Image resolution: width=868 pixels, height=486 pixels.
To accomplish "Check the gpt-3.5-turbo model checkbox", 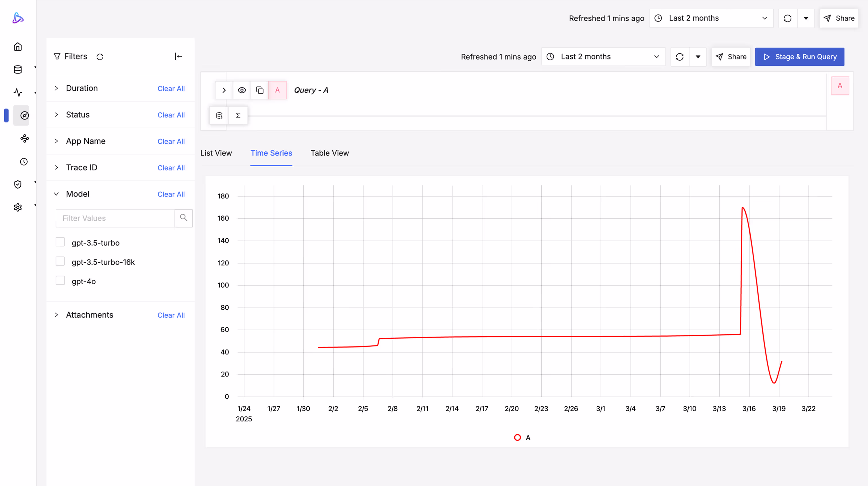I will [60, 242].
